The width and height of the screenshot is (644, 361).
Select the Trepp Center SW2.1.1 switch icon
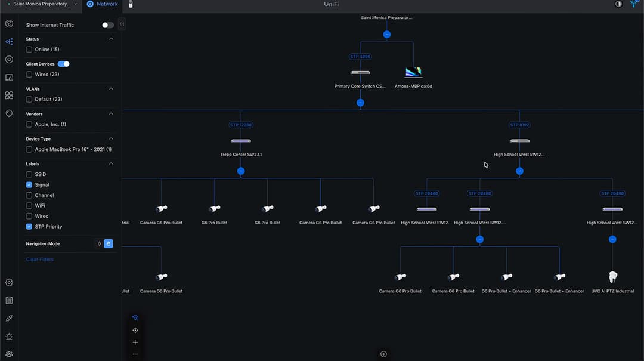[x=241, y=141]
